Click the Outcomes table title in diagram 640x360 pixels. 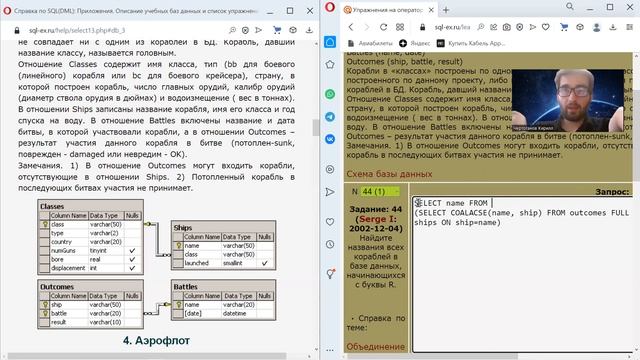point(57,287)
